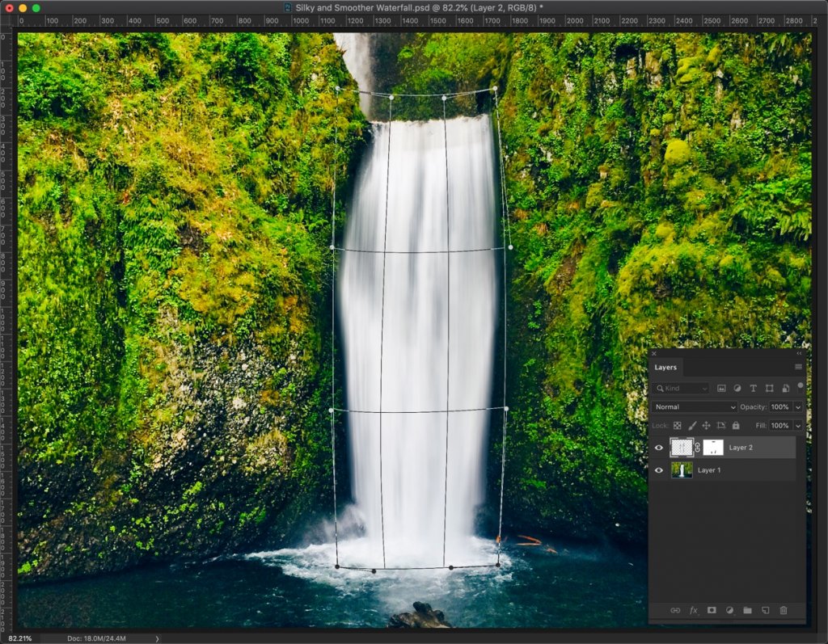Select the layer mask thumbnail on Layer 2
828x644 pixels.
point(713,447)
